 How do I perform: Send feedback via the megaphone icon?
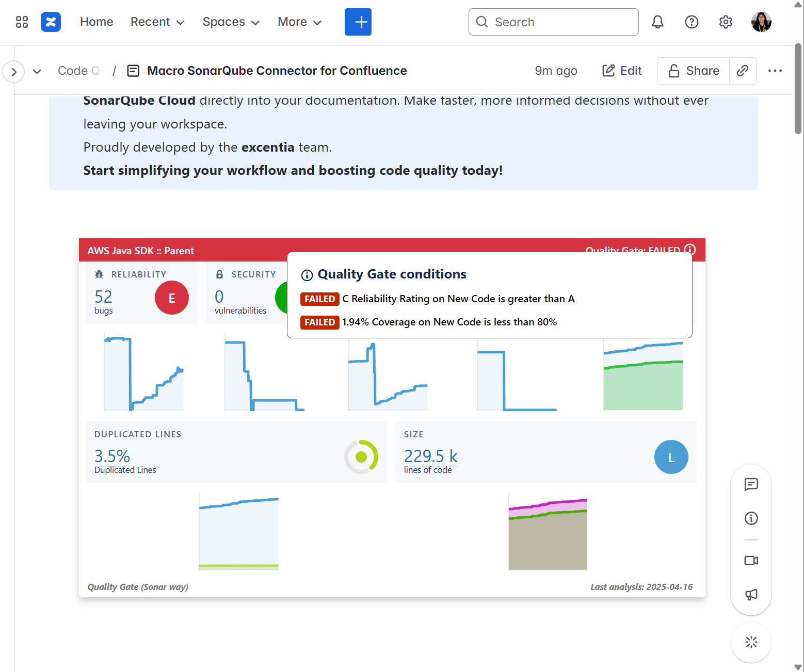[x=751, y=595]
